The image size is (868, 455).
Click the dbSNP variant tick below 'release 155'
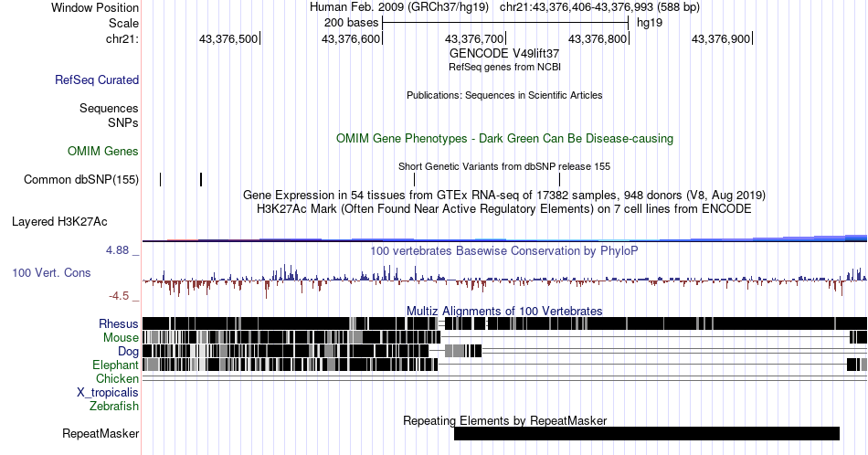coord(560,179)
